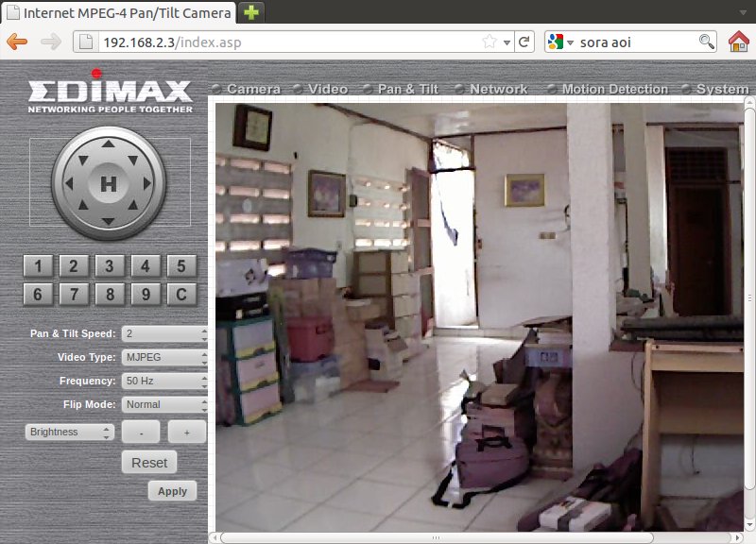The width and height of the screenshot is (756, 544).
Task: Go to preset position 1
Action: coord(38,266)
